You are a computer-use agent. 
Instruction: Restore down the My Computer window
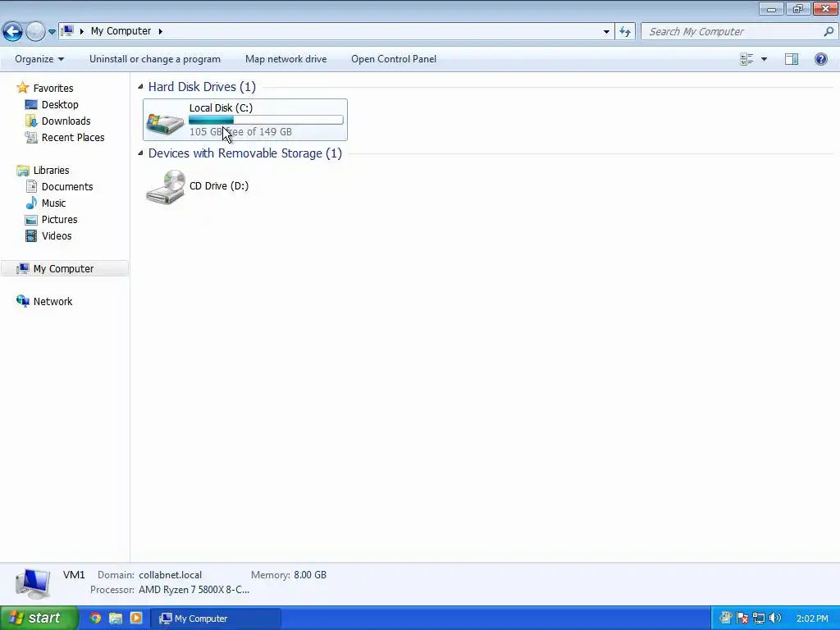798,8
